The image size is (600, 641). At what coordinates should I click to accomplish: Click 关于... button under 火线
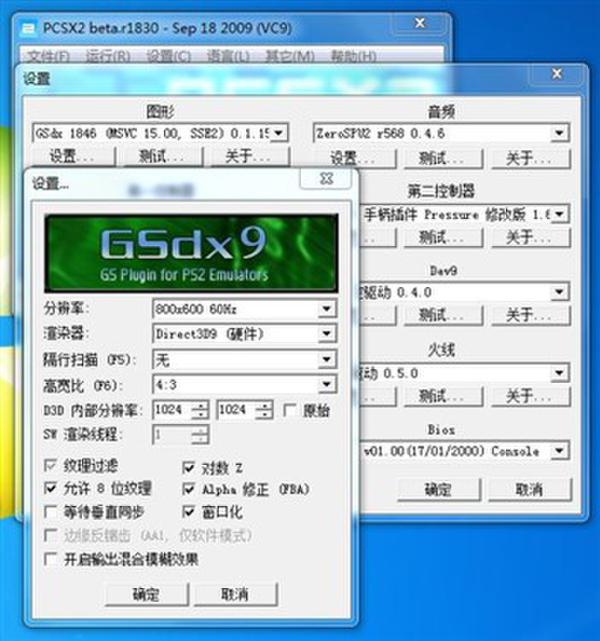coord(531,396)
